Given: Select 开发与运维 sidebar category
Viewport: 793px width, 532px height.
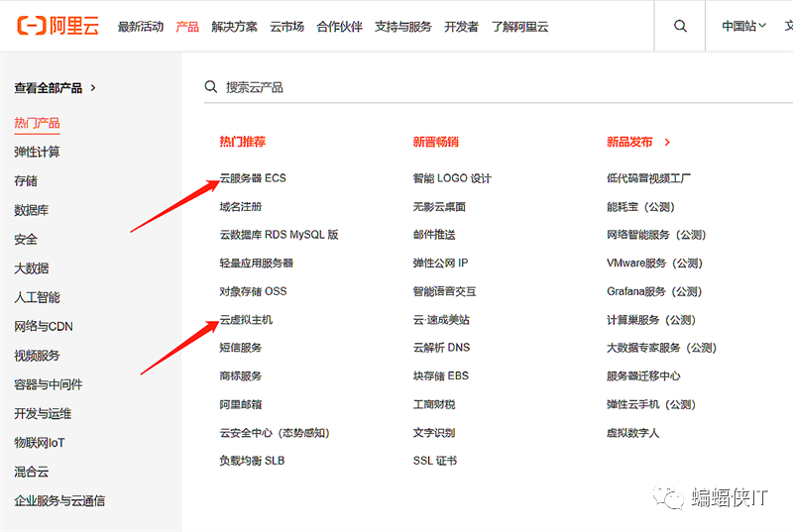Looking at the screenshot, I should [43, 414].
